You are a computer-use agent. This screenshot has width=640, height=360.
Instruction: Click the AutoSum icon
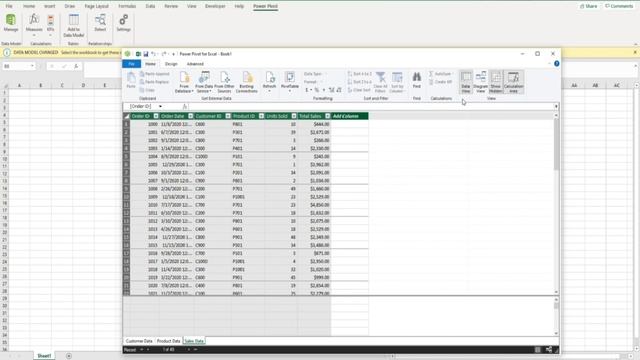(x=440, y=74)
